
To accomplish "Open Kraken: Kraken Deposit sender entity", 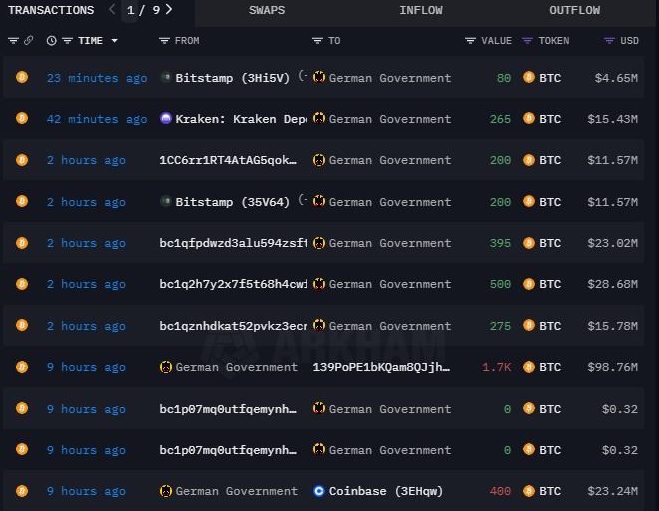I will point(241,119).
